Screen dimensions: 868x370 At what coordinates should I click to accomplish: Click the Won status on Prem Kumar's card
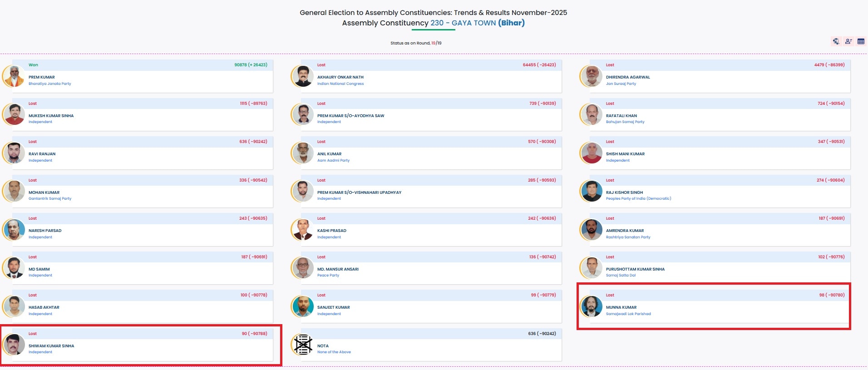[x=33, y=65]
